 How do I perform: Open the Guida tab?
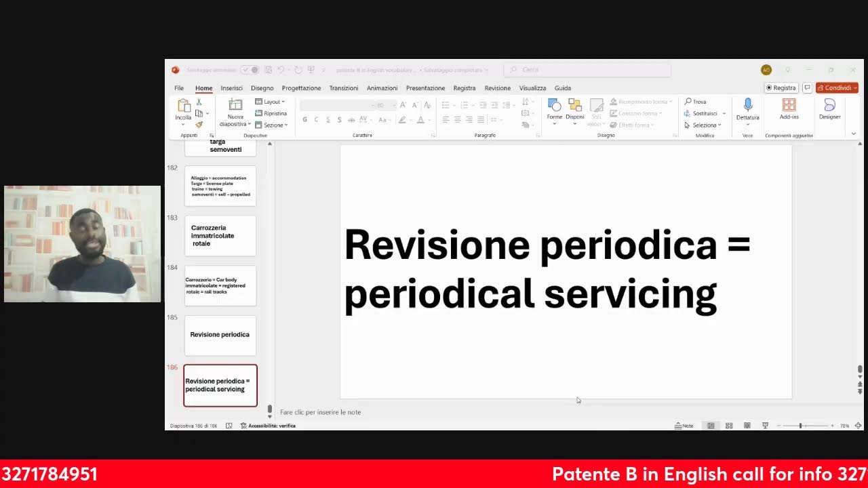point(563,88)
